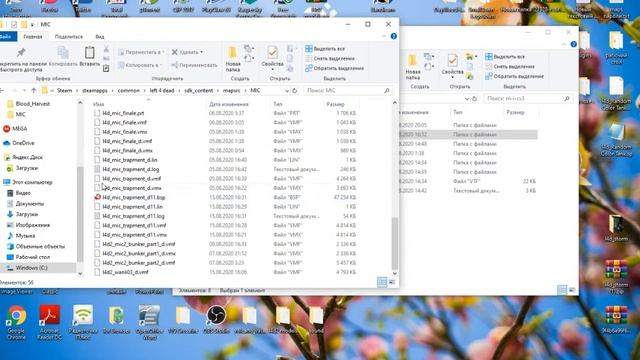Image resolution: width=640 pixels, height=360 pixels.
Task: Open the Acrobat Reader DC desktop shortcut
Action: coord(50,322)
